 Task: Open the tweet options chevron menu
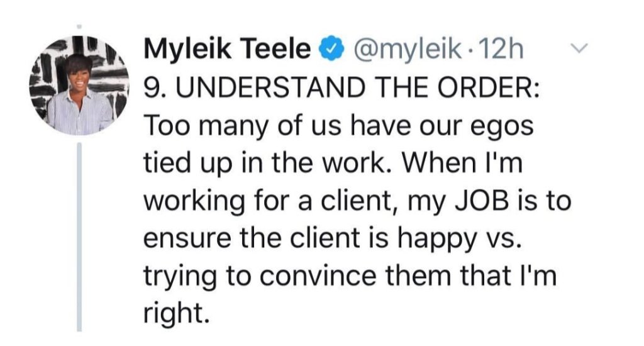point(583,48)
